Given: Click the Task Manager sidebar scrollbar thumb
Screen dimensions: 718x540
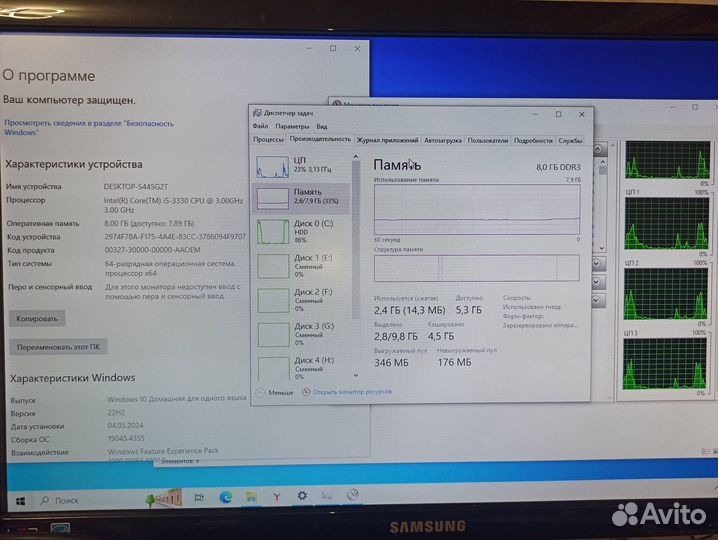Looking at the screenshot, I should point(355,240).
